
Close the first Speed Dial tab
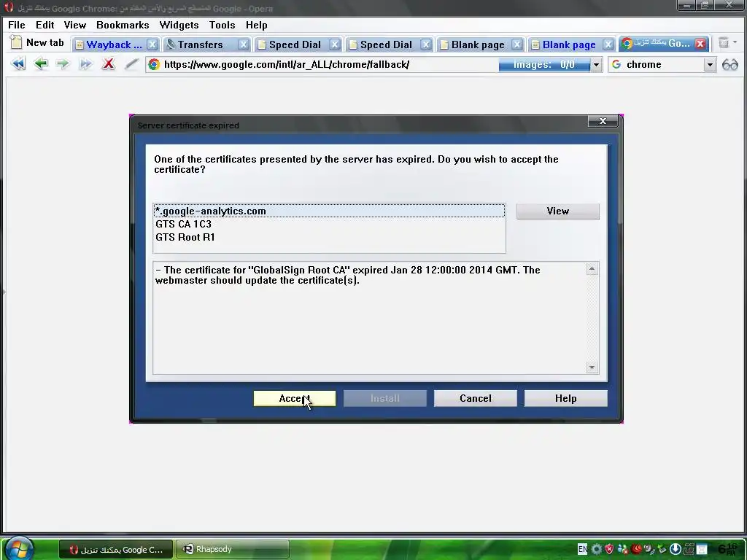coord(335,44)
